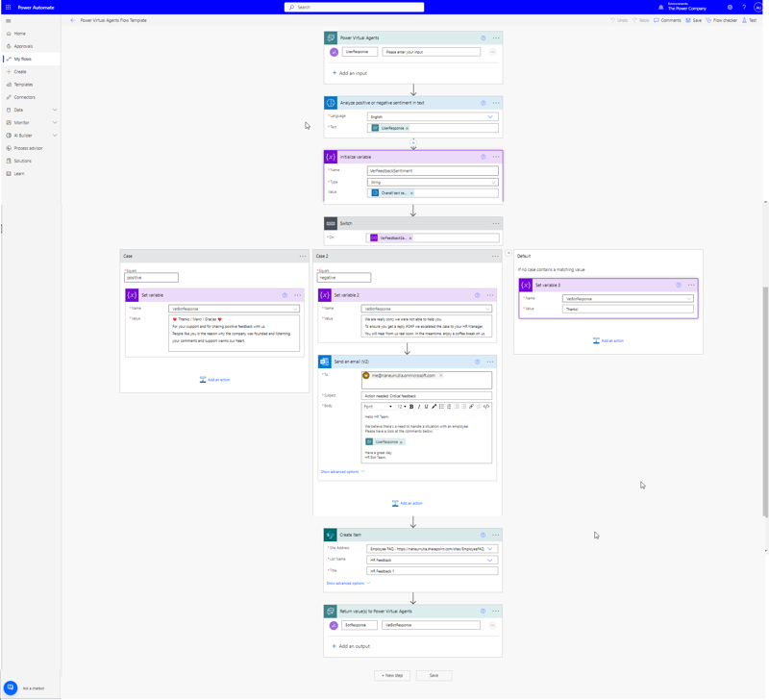
Task: Toggle underline in email body editor
Action: pos(426,407)
